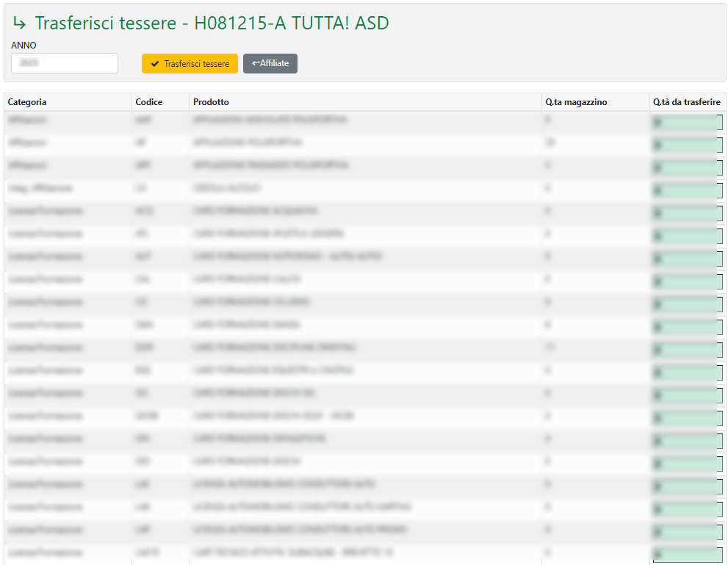The image size is (728, 565).
Task: Focus the seventh row's transfer quantity field
Action: (x=687, y=259)
